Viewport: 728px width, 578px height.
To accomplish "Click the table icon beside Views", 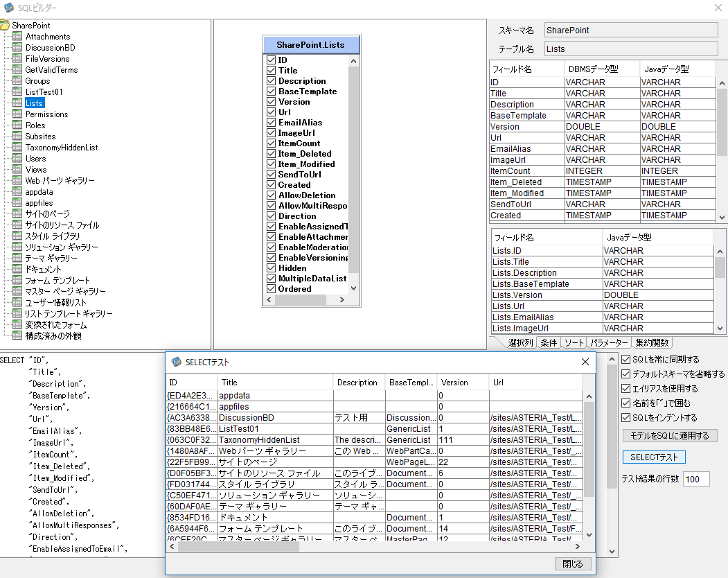I will pyautogui.click(x=17, y=170).
